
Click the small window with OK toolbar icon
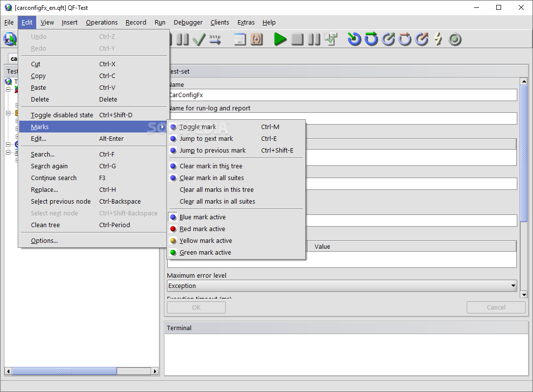[x=240, y=39]
